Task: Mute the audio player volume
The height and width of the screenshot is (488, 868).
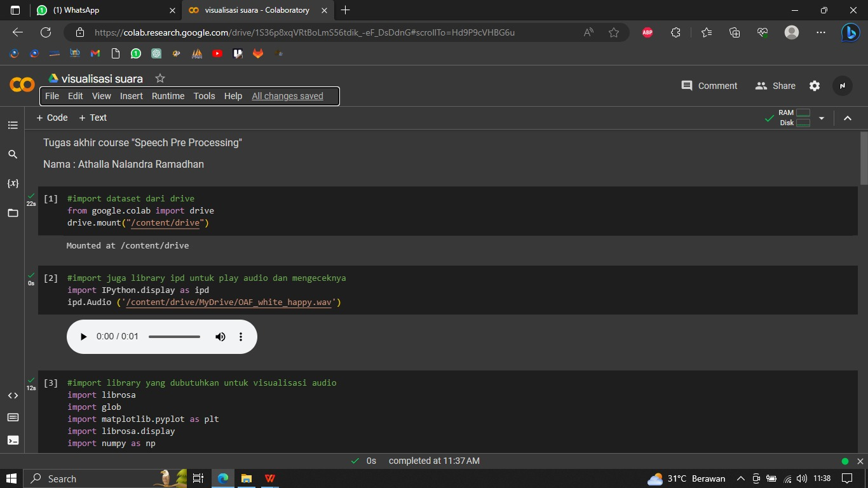Action: tap(220, 337)
